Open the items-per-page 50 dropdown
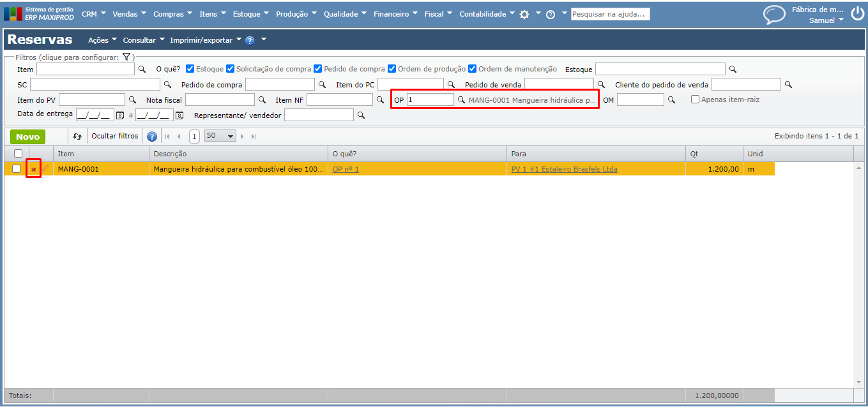This screenshot has height=407, width=868. (220, 136)
